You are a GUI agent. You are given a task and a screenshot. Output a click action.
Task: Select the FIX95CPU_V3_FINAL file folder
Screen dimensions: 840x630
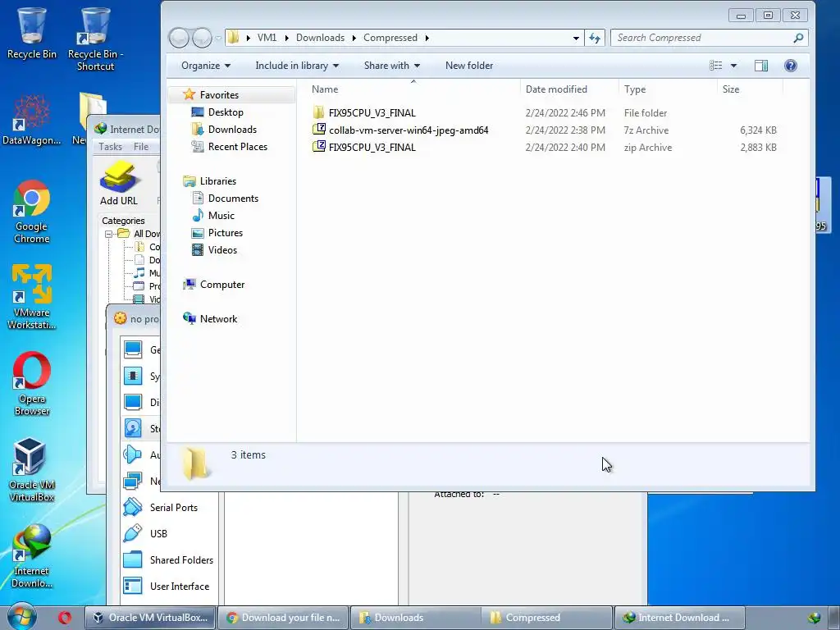[x=372, y=112]
